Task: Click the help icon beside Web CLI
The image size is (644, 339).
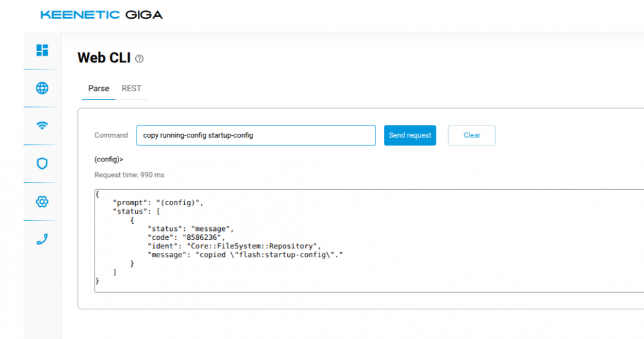Action: [140, 59]
